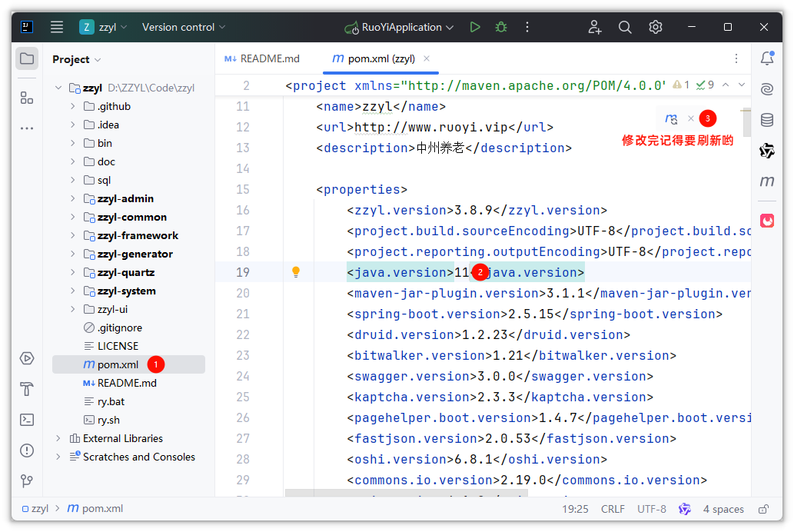Open IDE settings gear icon

655,27
